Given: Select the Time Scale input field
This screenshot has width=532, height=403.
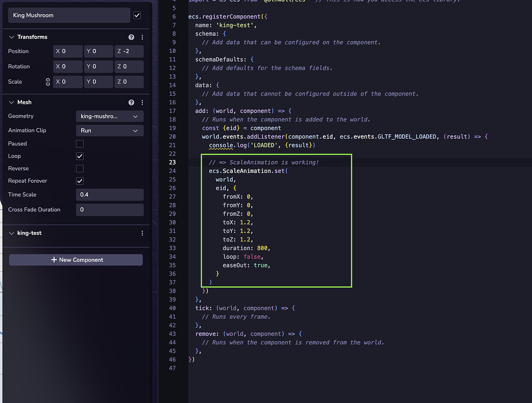Looking at the screenshot, I should tap(110, 194).
